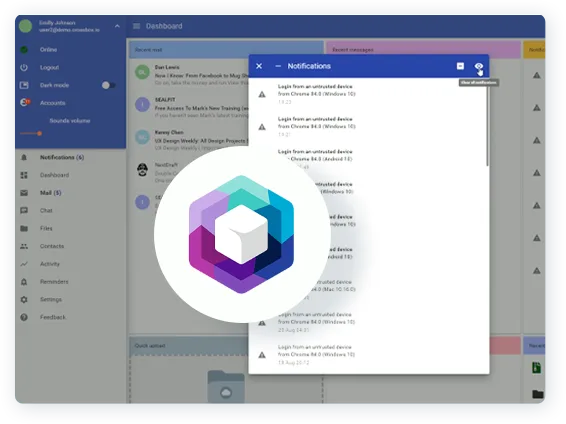The width and height of the screenshot is (566, 424).
Task: Set status via the Online item
Action: (48, 49)
